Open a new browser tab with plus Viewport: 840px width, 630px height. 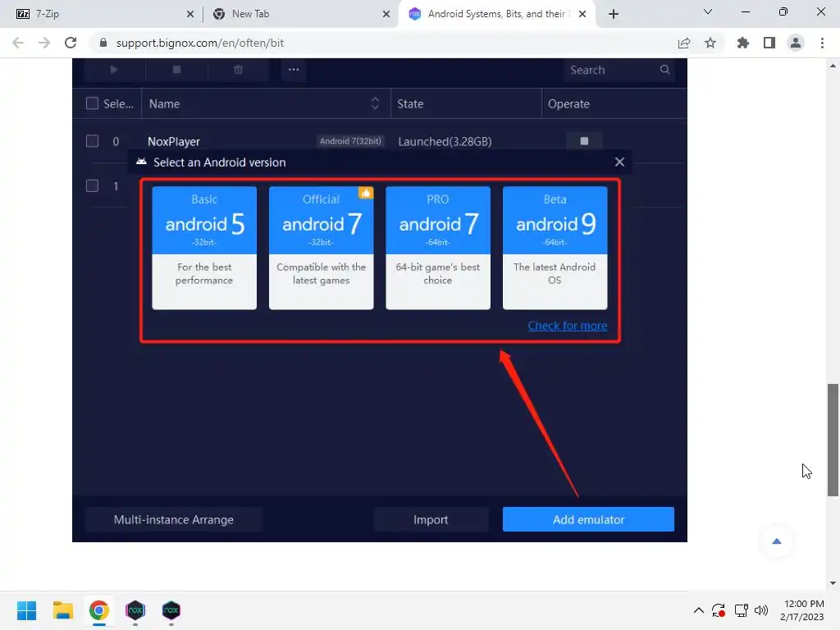[x=614, y=14]
